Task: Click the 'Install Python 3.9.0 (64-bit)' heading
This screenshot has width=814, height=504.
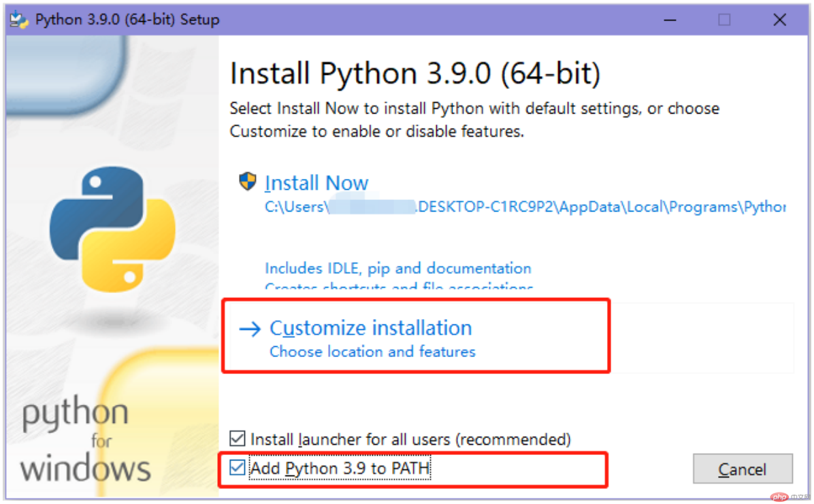Action: click(x=414, y=73)
